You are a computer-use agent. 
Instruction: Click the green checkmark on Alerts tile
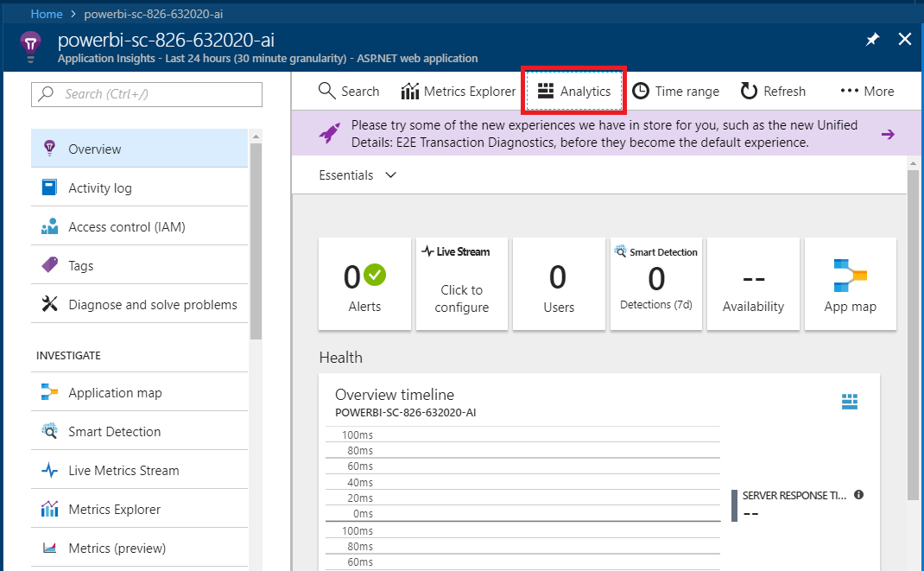pos(375,275)
